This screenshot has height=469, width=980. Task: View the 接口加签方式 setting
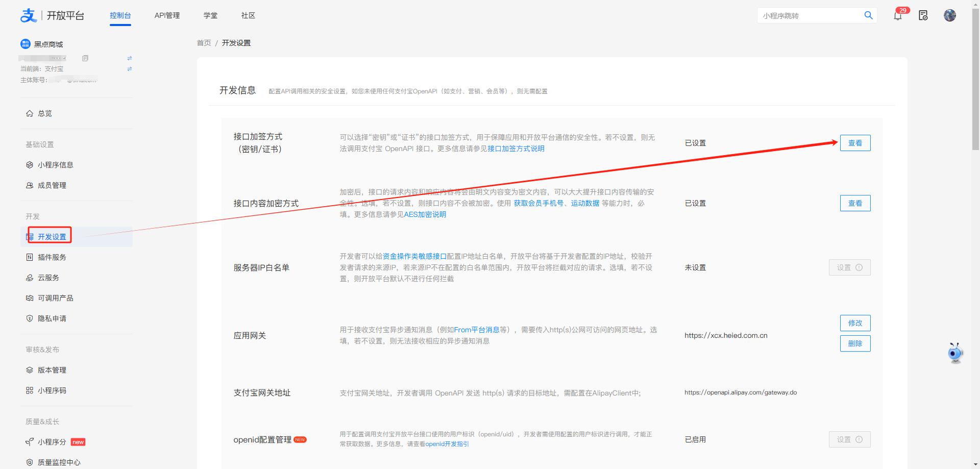855,143
